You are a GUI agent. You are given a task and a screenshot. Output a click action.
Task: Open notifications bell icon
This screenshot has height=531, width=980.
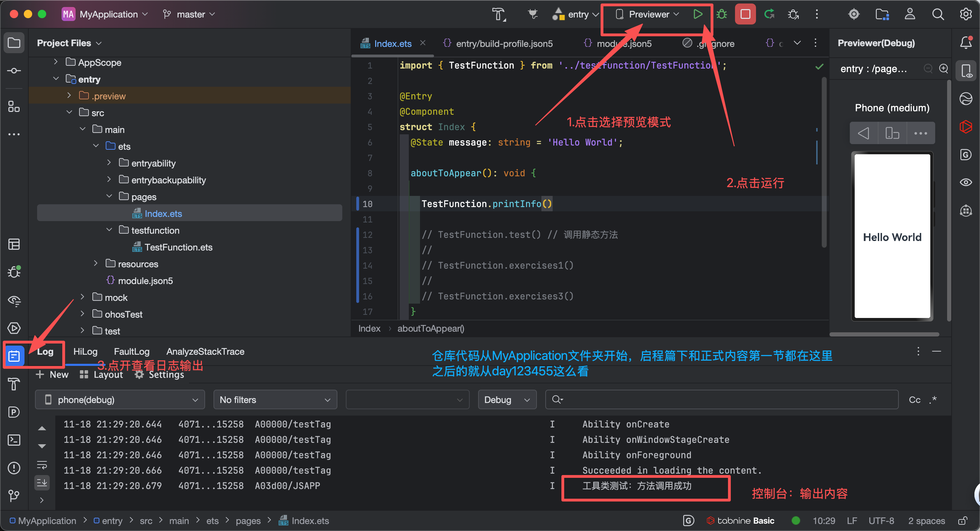(x=966, y=43)
